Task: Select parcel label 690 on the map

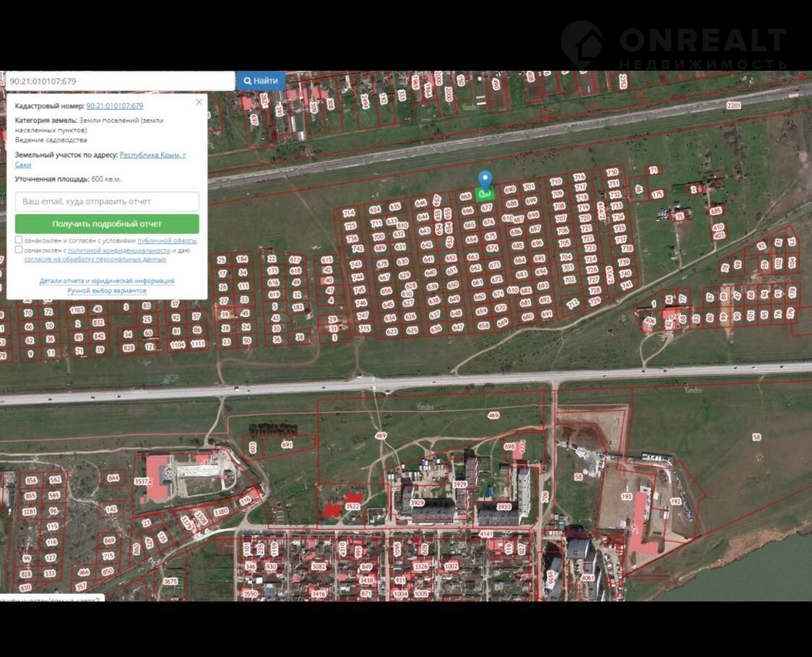Action: [509, 189]
